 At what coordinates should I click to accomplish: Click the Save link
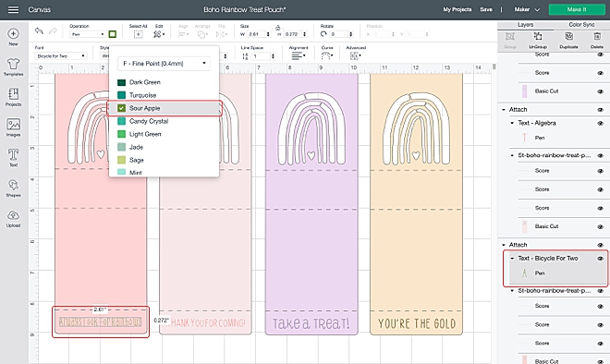(486, 9)
